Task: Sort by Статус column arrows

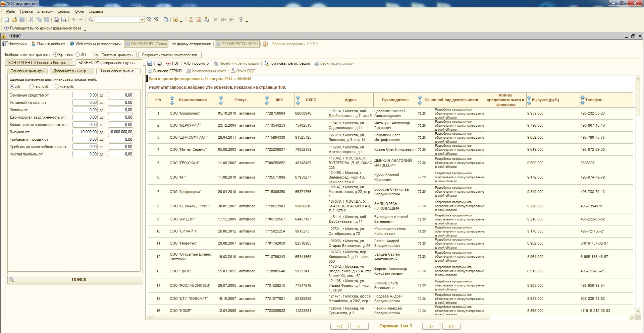Action: point(221,100)
